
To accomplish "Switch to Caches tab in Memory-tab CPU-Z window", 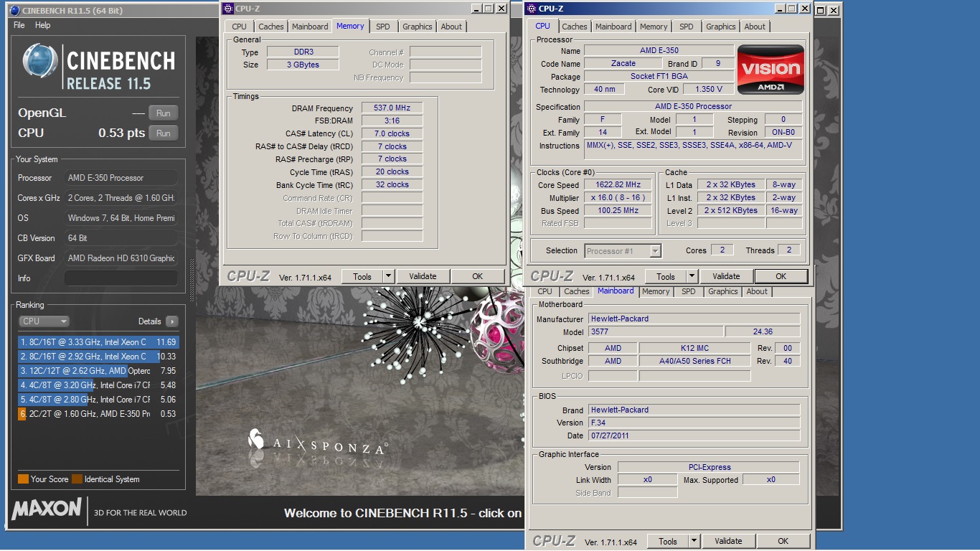I will 271,27.
